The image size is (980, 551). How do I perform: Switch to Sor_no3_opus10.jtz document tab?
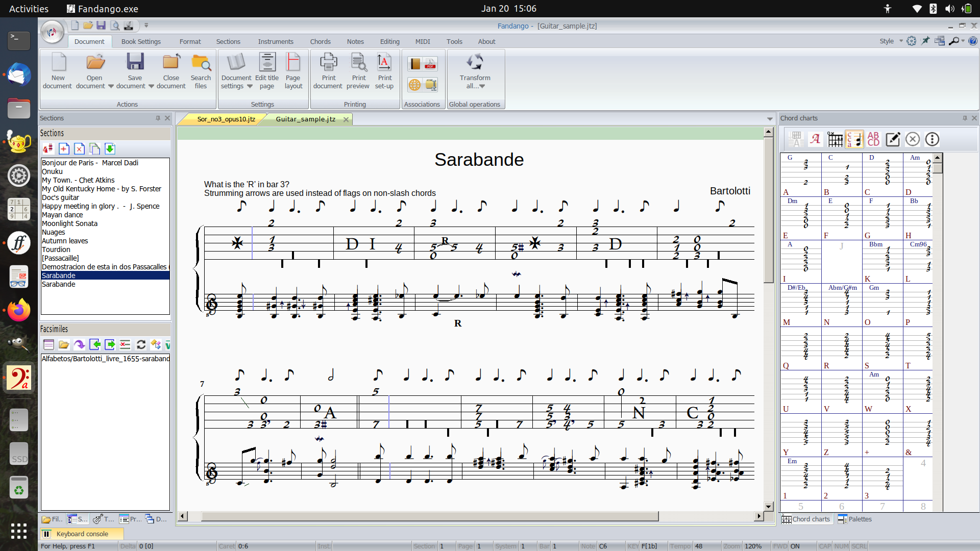click(x=226, y=119)
